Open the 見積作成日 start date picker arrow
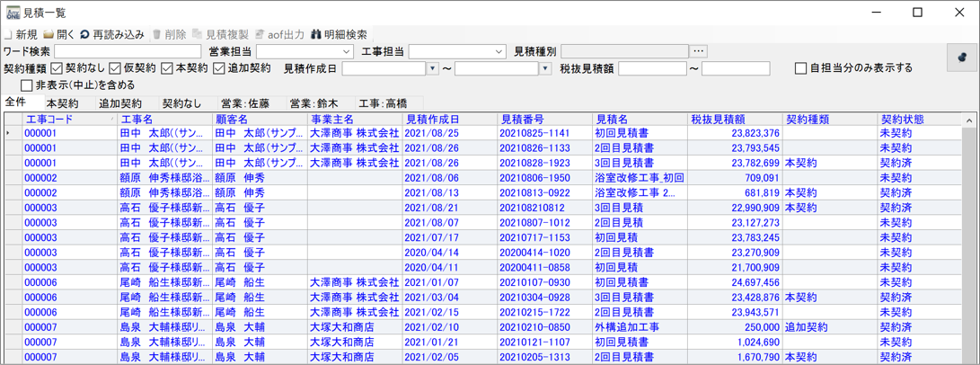This screenshot has height=365, width=980. (x=433, y=68)
